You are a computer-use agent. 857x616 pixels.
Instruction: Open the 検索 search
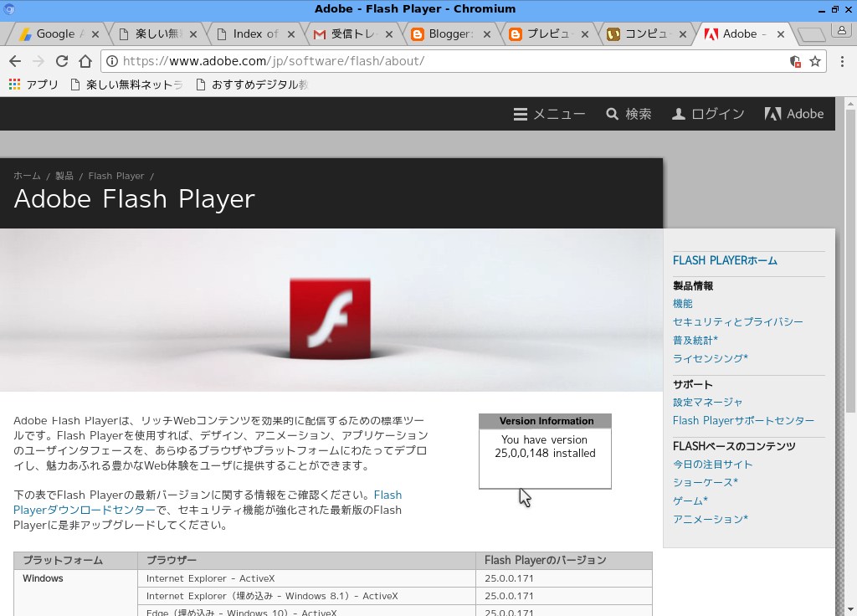point(629,114)
